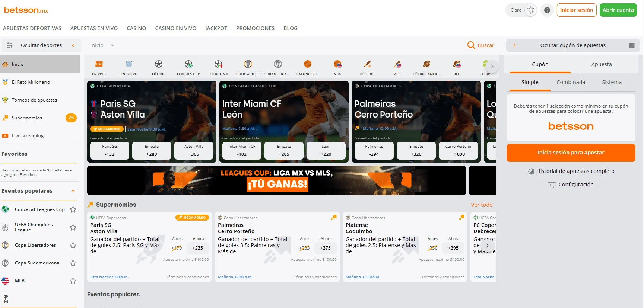Open the Leagues Cup promo banner
644x308 pixels.
276,180
